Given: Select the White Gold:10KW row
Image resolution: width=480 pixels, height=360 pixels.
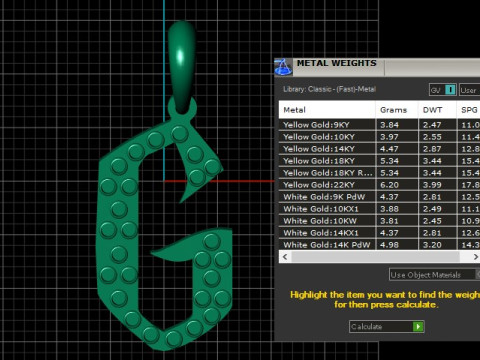Looking at the screenshot, I should click(379, 221).
